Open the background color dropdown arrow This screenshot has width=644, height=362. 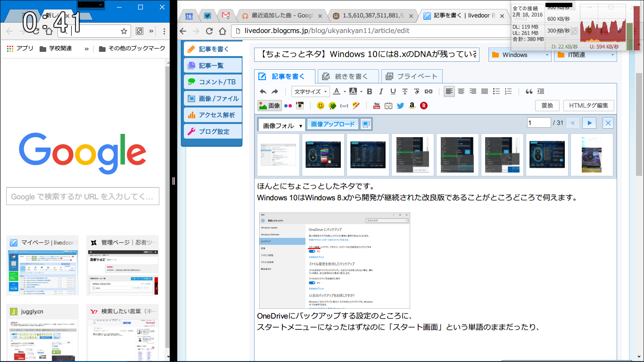point(361,91)
